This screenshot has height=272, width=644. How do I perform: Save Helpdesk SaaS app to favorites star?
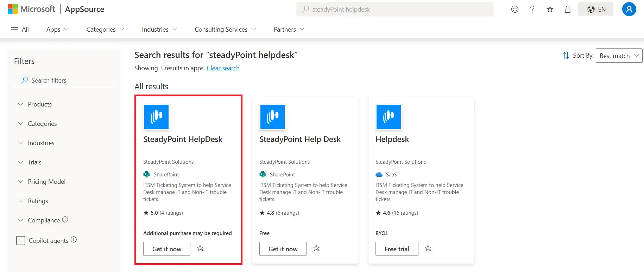pyautogui.click(x=428, y=248)
